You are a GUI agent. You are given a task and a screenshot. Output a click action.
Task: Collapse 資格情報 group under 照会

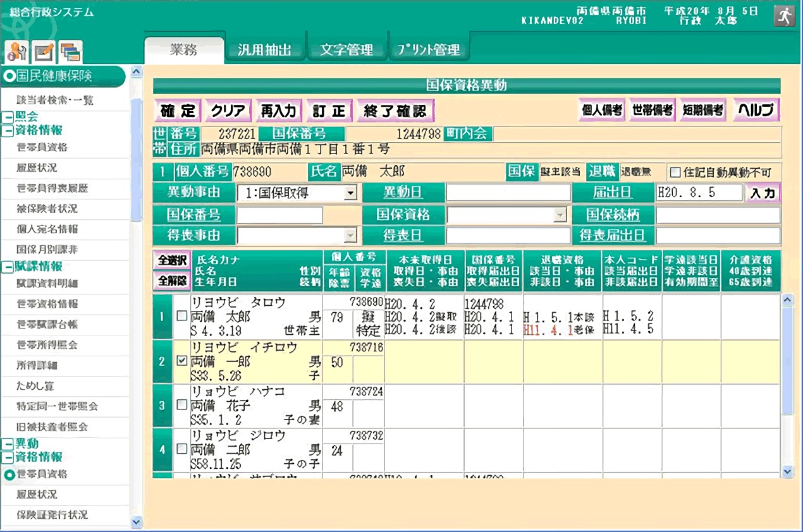coord(8,131)
